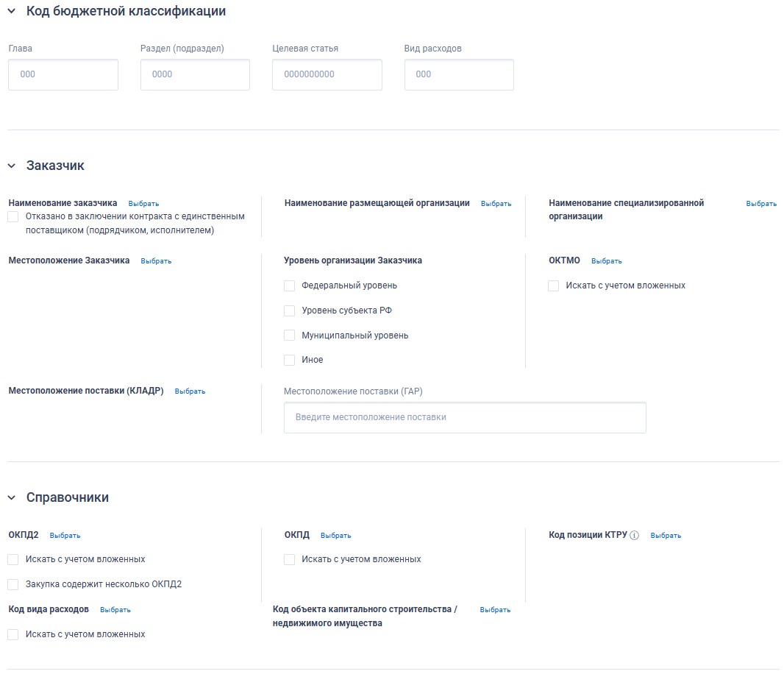Check Отказано в заключении контракта checkbox

(x=13, y=216)
